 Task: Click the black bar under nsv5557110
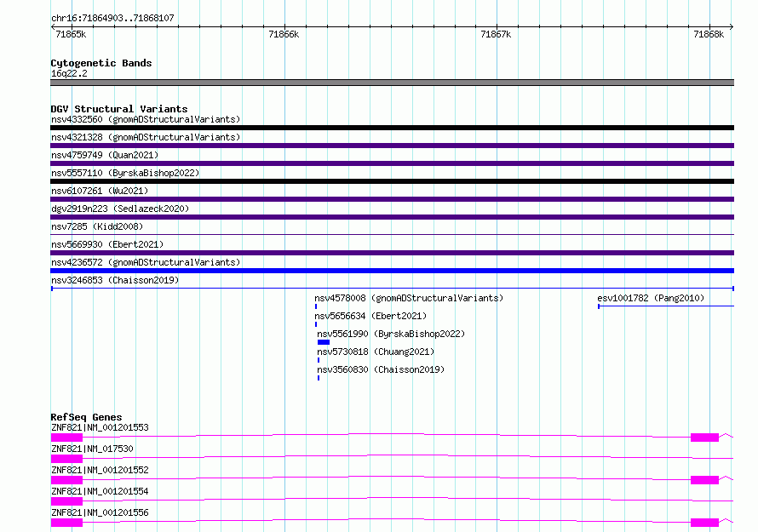click(x=392, y=181)
